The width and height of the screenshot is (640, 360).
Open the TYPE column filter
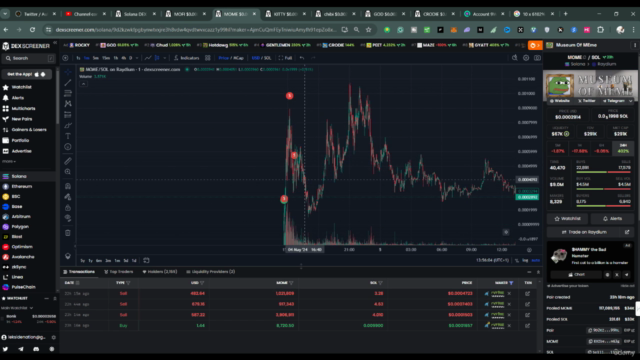pyautogui.click(x=128, y=283)
